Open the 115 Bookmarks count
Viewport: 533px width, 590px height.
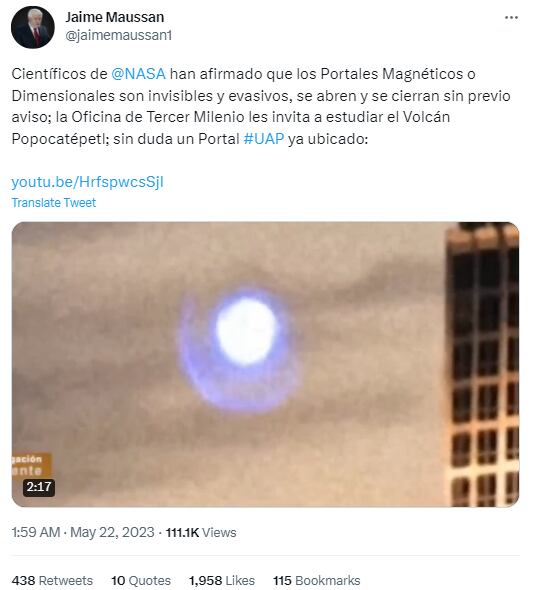(x=317, y=580)
